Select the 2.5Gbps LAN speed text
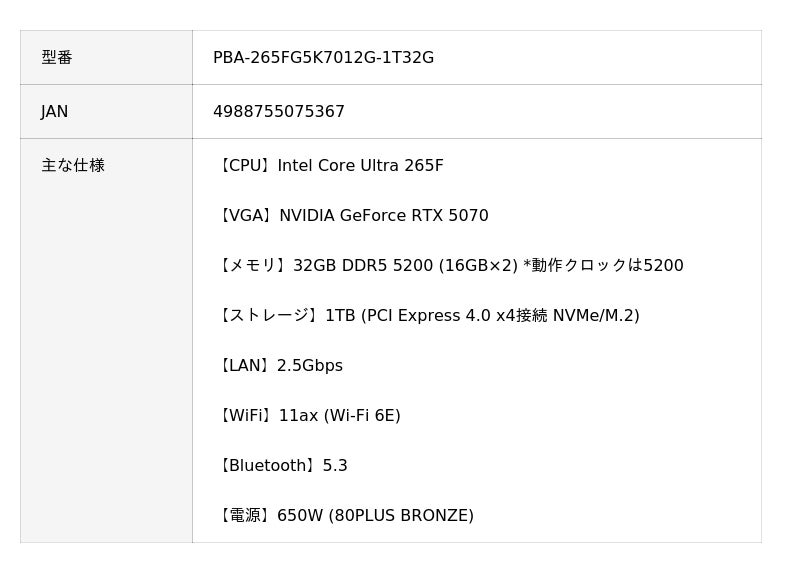This screenshot has width=800, height=573. pyautogui.click(x=310, y=366)
